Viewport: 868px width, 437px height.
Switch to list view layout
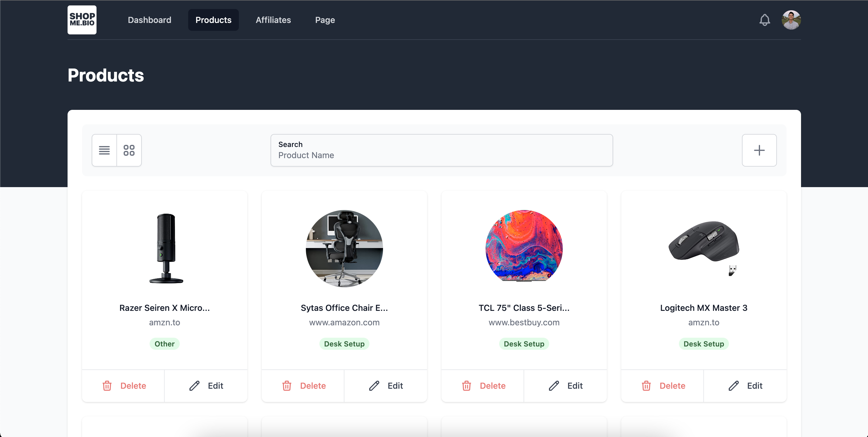104,150
